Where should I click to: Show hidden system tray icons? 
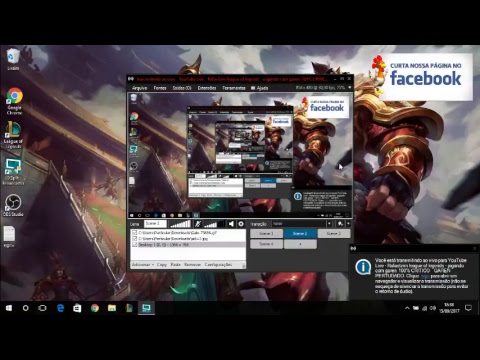tap(407, 308)
